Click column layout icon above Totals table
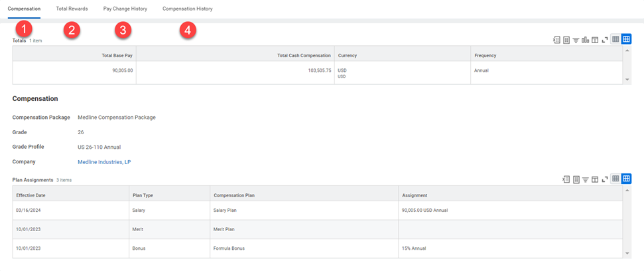 pyautogui.click(x=595, y=40)
